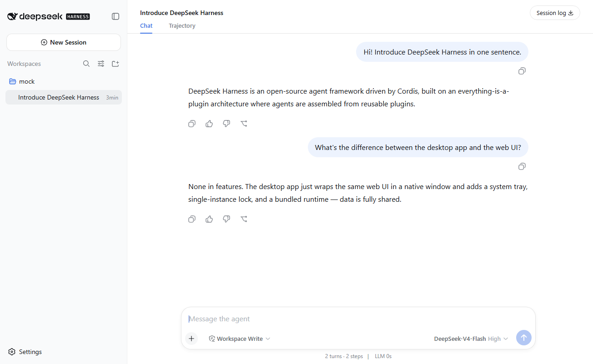Open the Workspace Write permission dropdown

click(239, 339)
